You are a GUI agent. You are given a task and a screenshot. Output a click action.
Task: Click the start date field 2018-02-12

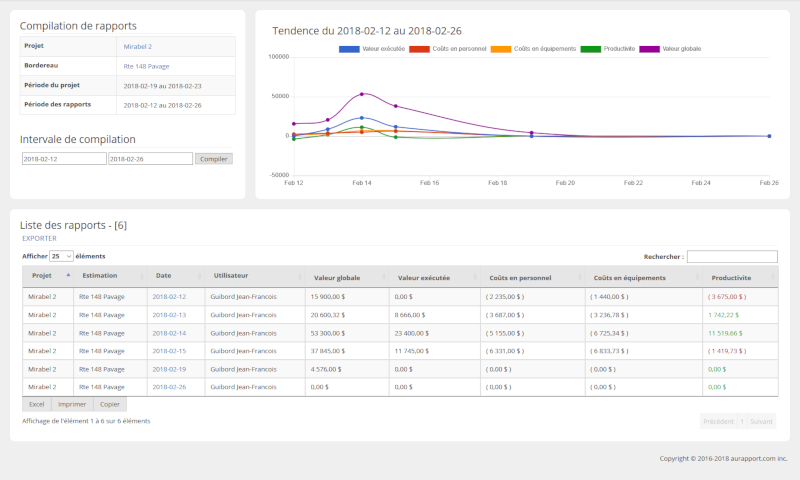pyautogui.click(x=64, y=158)
